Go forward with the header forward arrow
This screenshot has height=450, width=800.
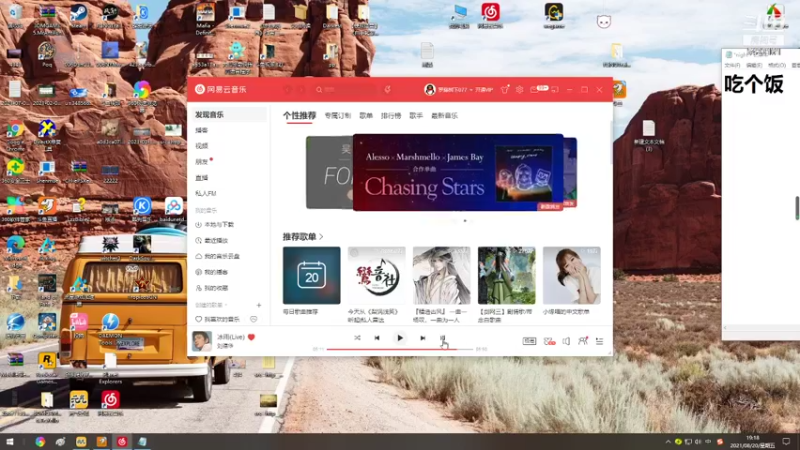tap(302, 90)
